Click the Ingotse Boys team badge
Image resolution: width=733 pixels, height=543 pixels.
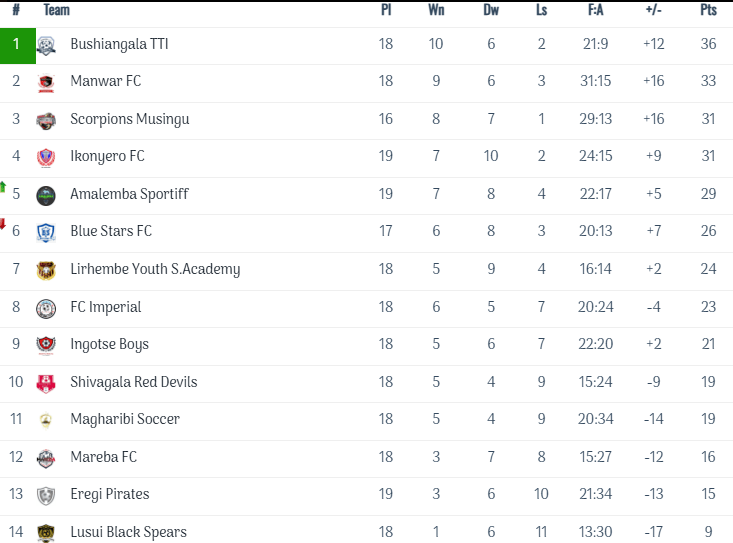(46, 345)
